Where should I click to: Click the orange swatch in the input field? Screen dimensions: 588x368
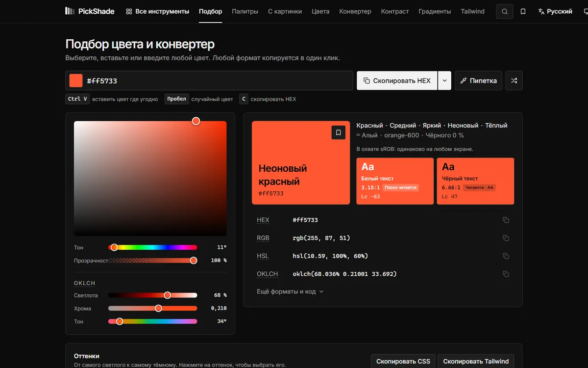76,80
